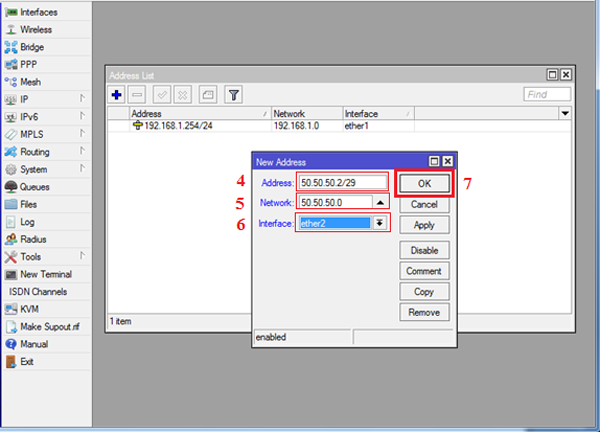Click the blue plus add address icon
Viewport: 600px width, 432px height.
117,94
